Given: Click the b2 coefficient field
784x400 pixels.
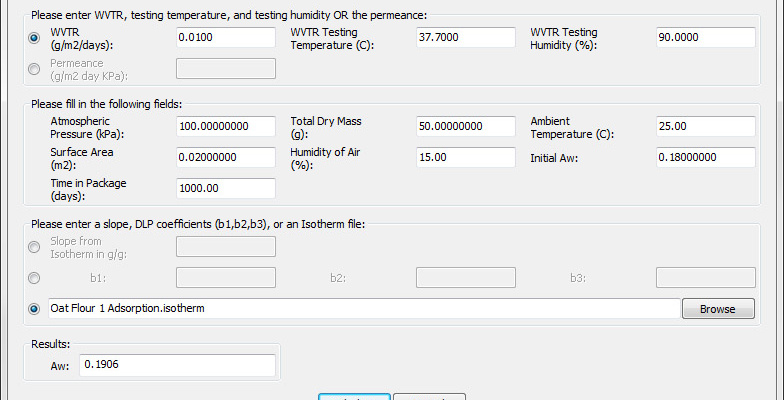Looking at the screenshot, I should [466, 278].
